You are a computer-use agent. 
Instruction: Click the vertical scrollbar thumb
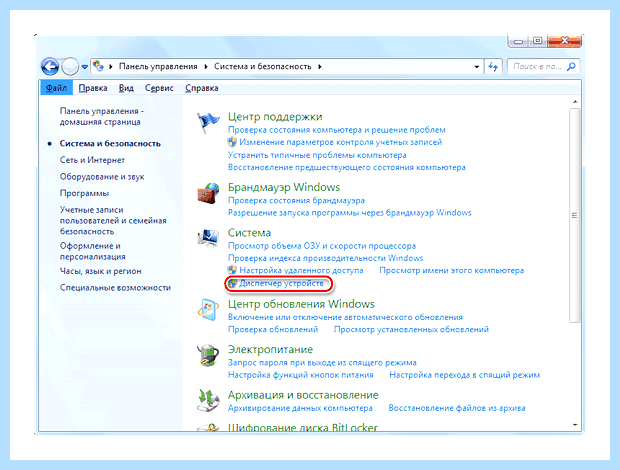coord(575,215)
